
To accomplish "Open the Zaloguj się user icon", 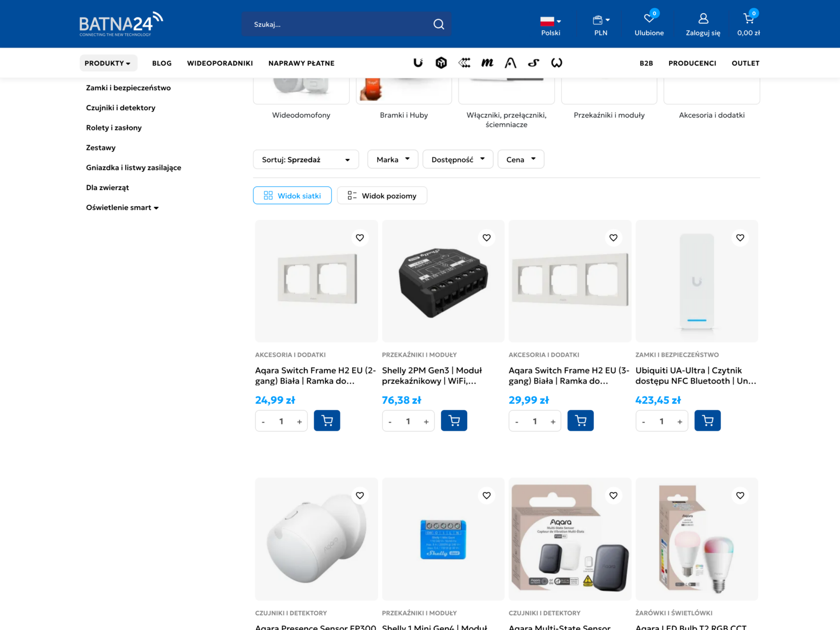I will 703,18.
